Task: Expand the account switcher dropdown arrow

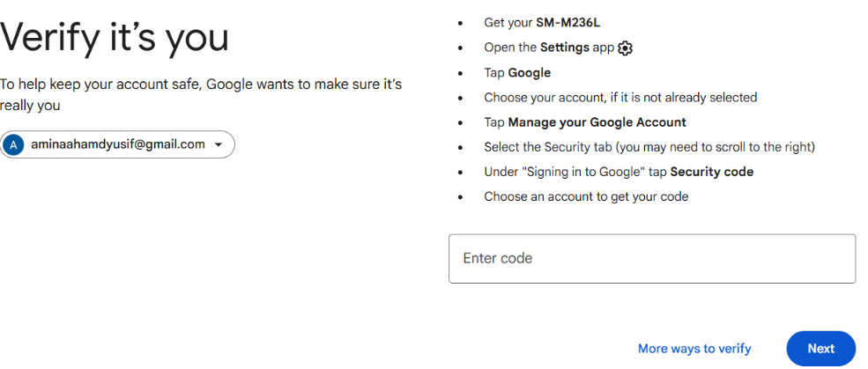Action: click(219, 145)
